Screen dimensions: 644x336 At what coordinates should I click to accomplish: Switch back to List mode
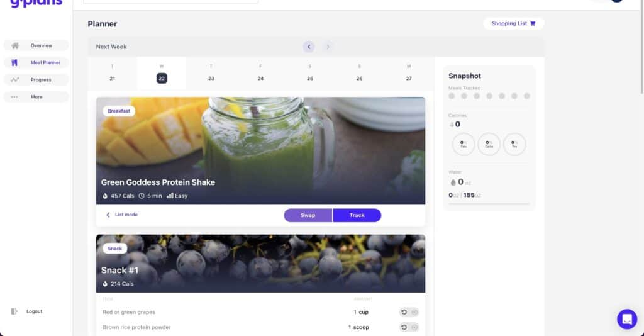click(121, 215)
